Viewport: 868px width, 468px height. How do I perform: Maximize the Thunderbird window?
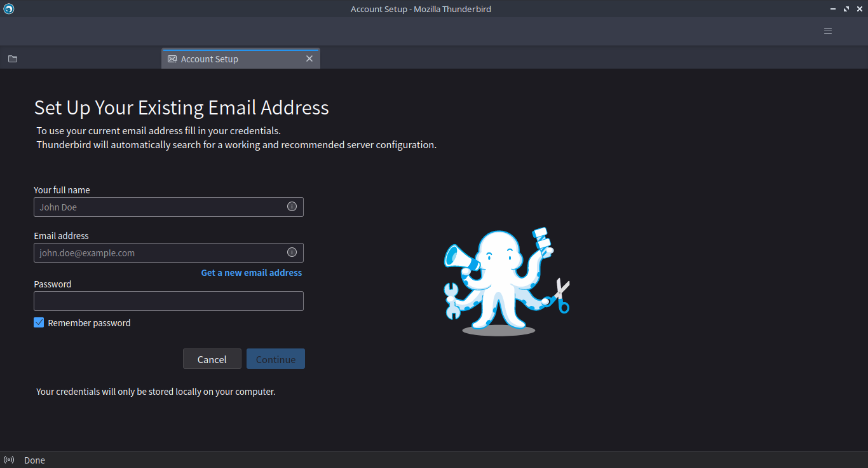click(x=846, y=9)
